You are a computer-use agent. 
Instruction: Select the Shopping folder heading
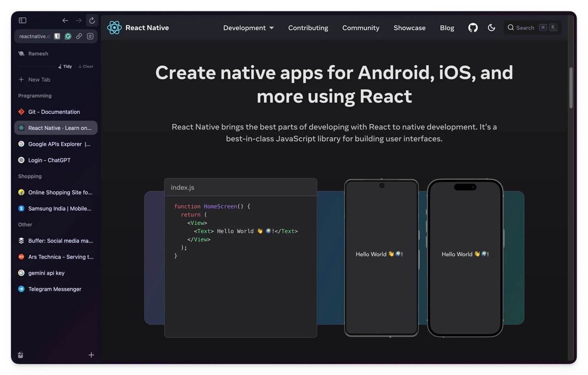point(30,176)
